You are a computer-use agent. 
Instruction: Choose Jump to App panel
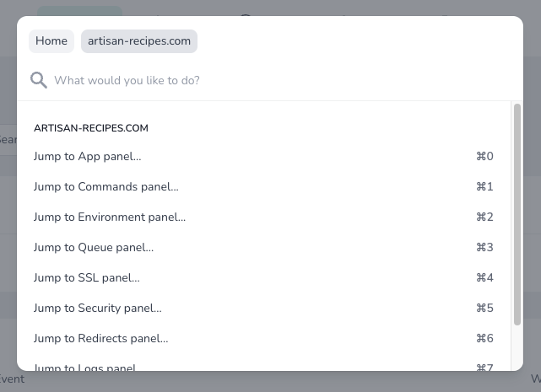[88, 156]
